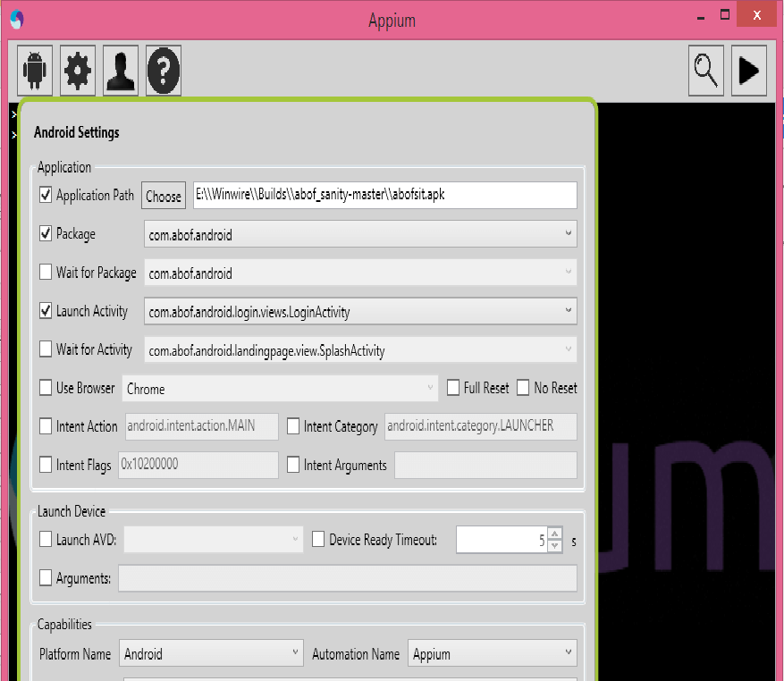Launch the Inspector magnifier icon
The width and height of the screenshot is (784, 681).
tap(706, 71)
